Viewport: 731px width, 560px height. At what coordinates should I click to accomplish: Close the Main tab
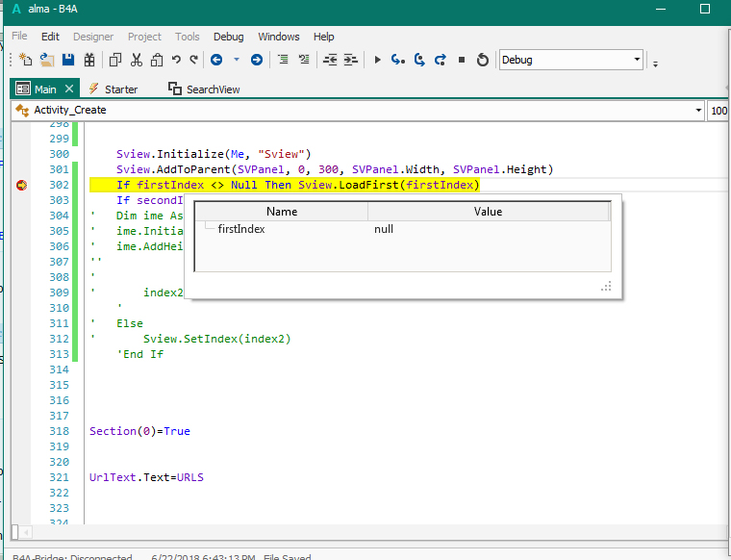(x=68, y=89)
